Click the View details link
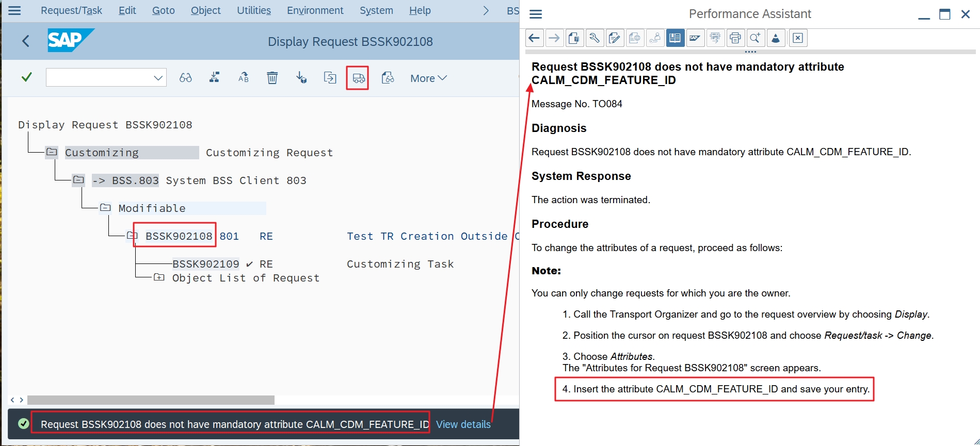The image size is (980, 446). 463,424
